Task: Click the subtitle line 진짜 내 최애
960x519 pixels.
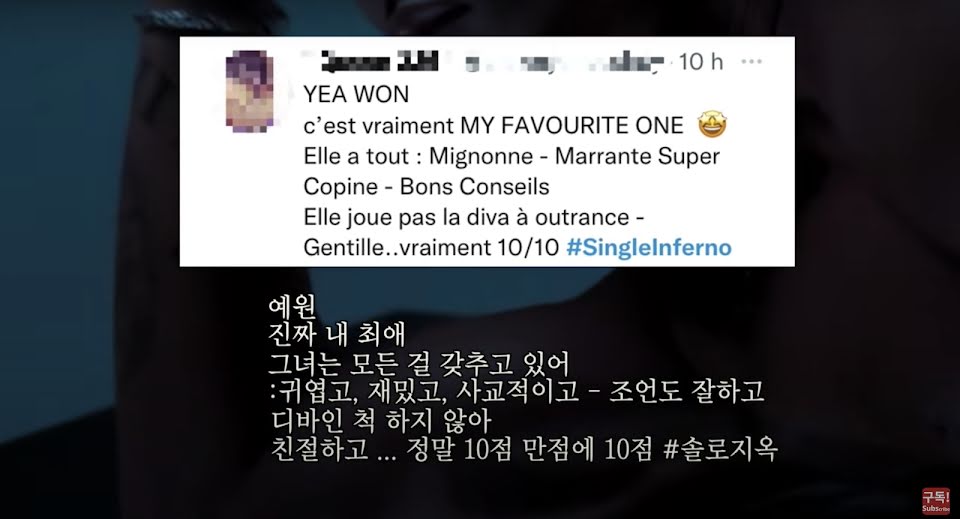Action: click(x=337, y=335)
